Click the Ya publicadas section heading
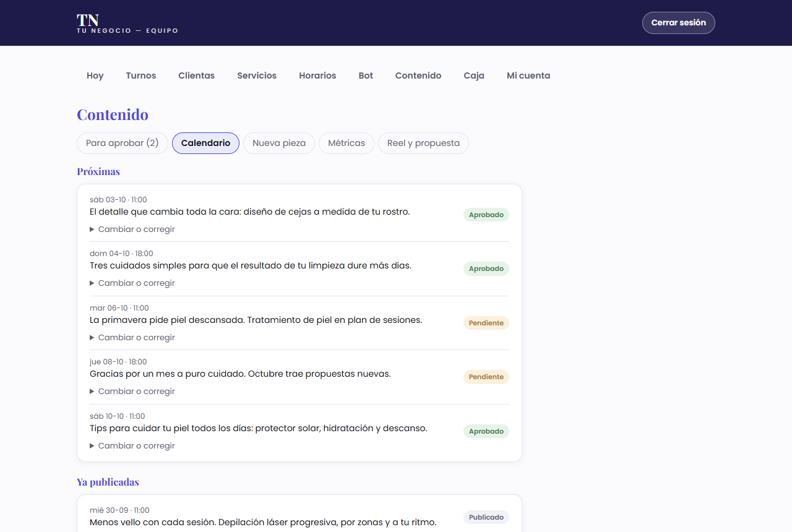The width and height of the screenshot is (792, 532). [108, 482]
